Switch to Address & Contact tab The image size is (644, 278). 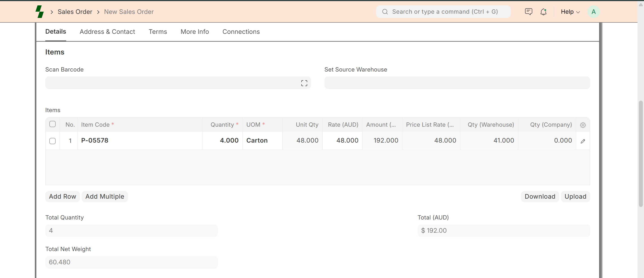(x=107, y=32)
